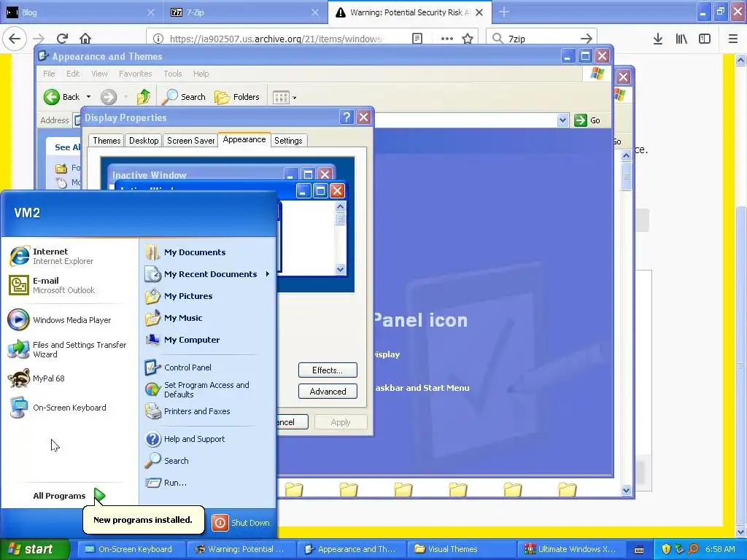Toggle browser sidebar icon
747x560 pixels.
[x=705, y=39]
